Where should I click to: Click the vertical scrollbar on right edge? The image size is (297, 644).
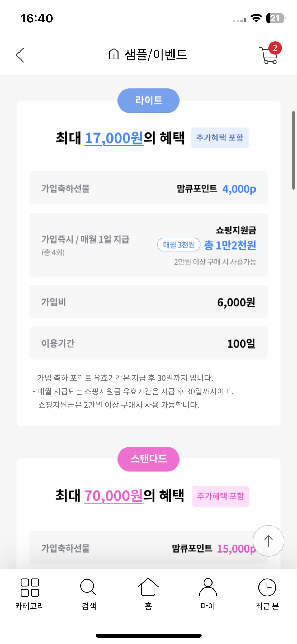[293, 150]
